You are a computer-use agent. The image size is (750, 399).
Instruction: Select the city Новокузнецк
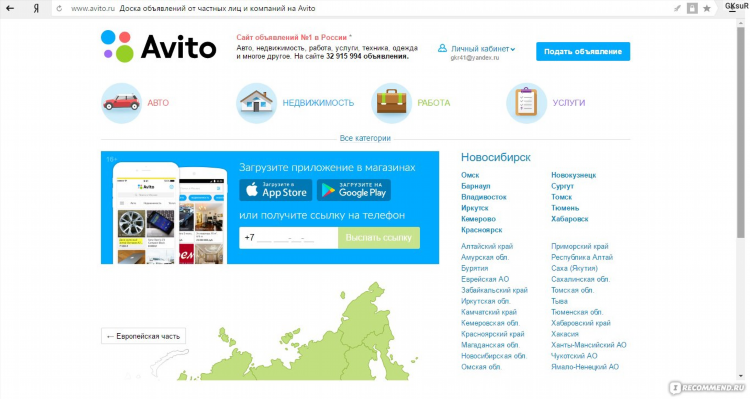(x=573, y=175)
